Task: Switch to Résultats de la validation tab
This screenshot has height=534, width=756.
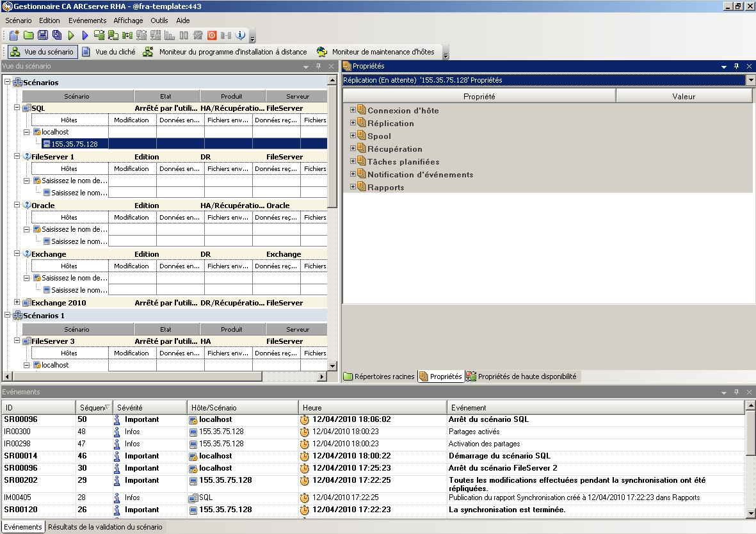Action: (x=105, y=527)
